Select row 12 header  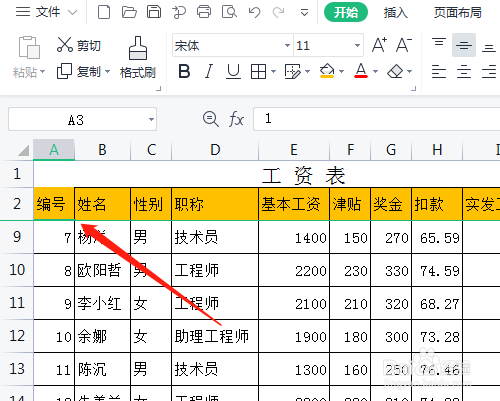click(17, 336)
